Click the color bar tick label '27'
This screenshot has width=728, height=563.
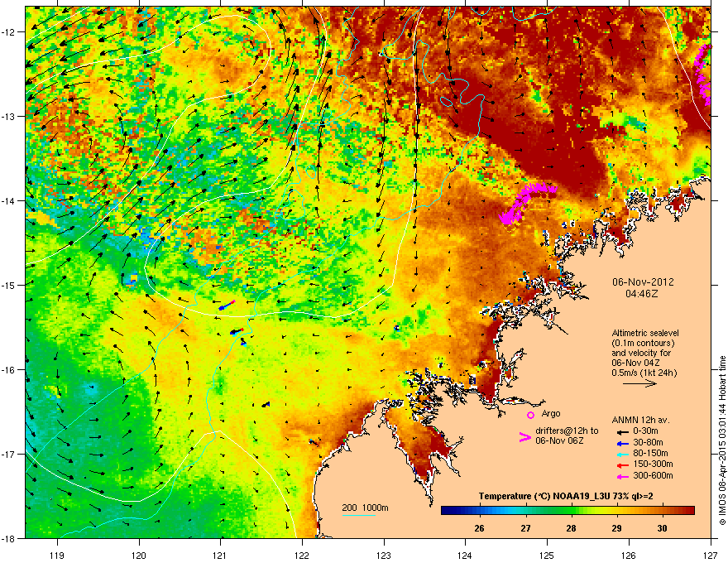pos(525,528)
